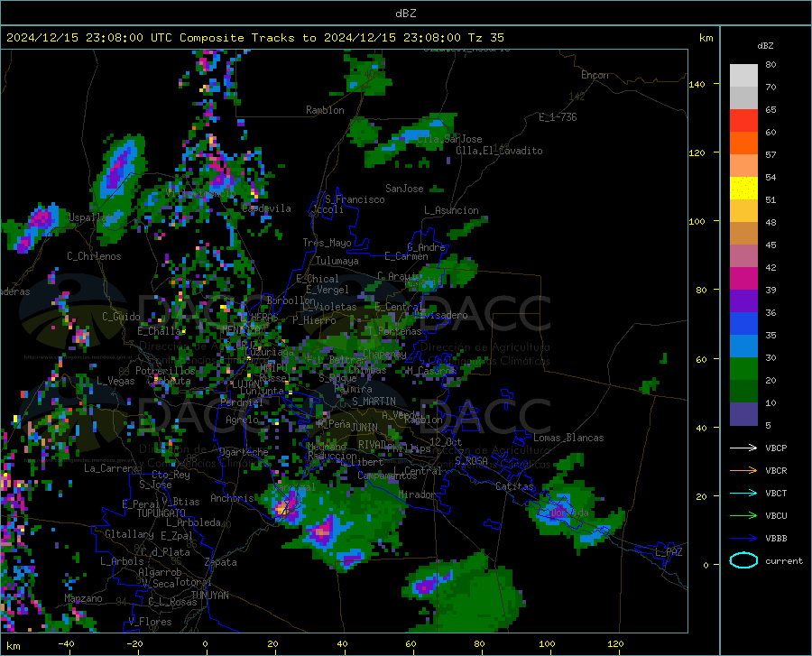Select the orange 57 dBZ color swatch
Viewport: 812px width, 656px height.
click(743, 143)
